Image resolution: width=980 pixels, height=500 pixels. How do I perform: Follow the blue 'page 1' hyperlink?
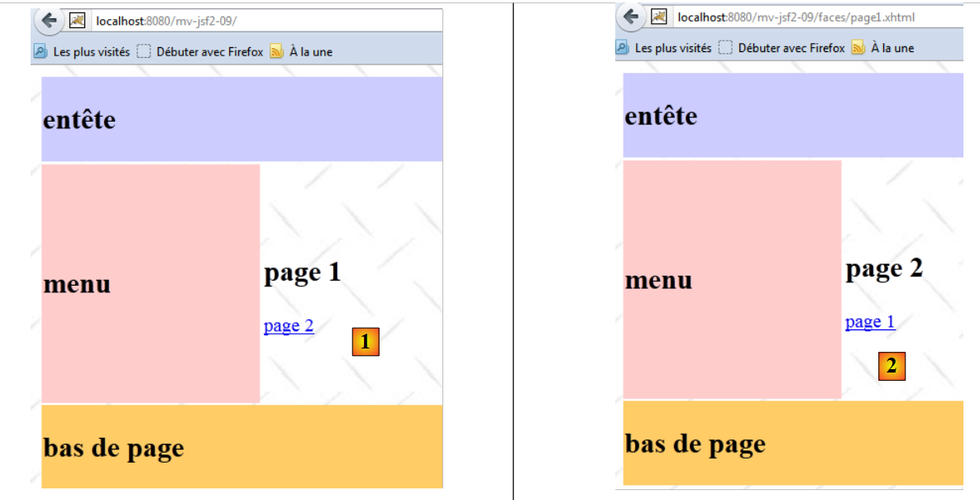click(x=870, y=321)
